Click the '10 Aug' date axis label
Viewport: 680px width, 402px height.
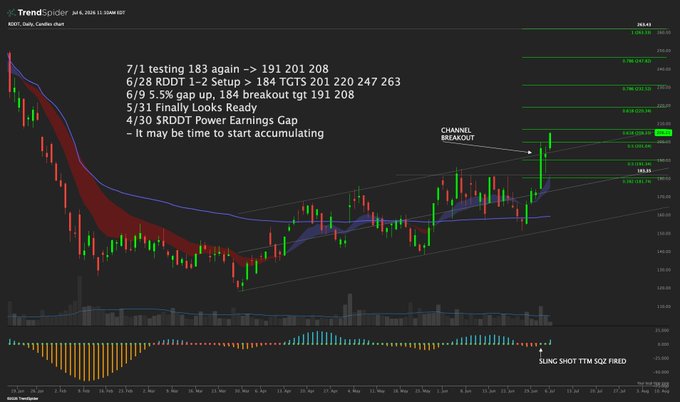tap(664, 391)
